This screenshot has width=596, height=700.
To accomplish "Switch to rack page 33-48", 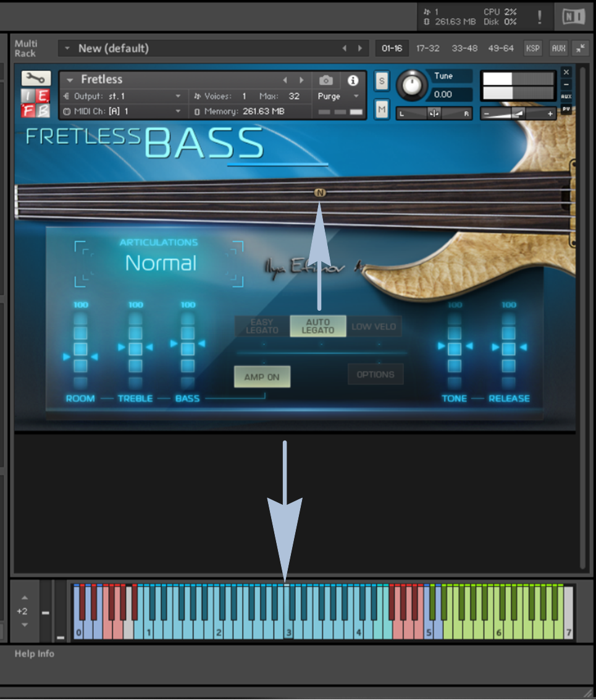I will pyautogui.click(x=464, y=48).
